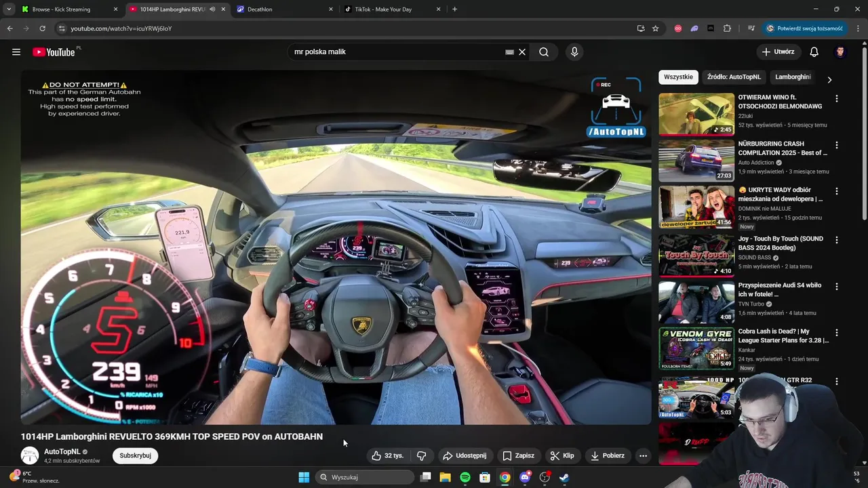Bookmark this page with star icon
This screenshot has width=868, height=488.
655,28
